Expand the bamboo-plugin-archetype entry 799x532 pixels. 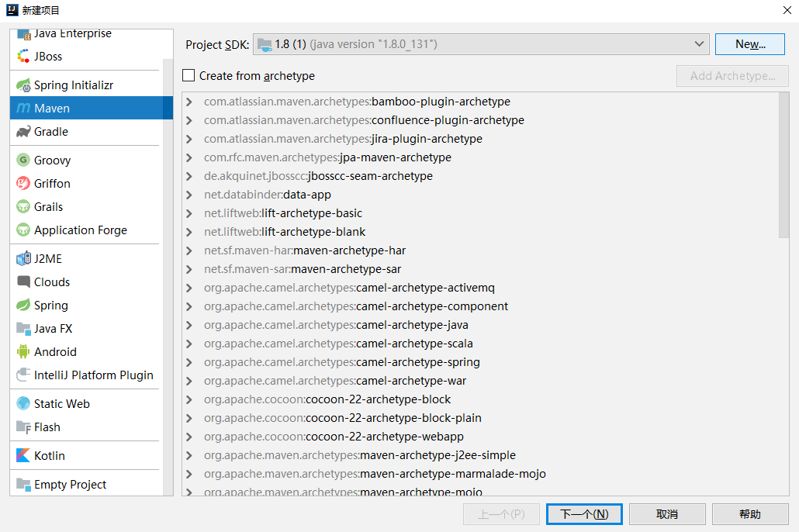click(189, 102)
